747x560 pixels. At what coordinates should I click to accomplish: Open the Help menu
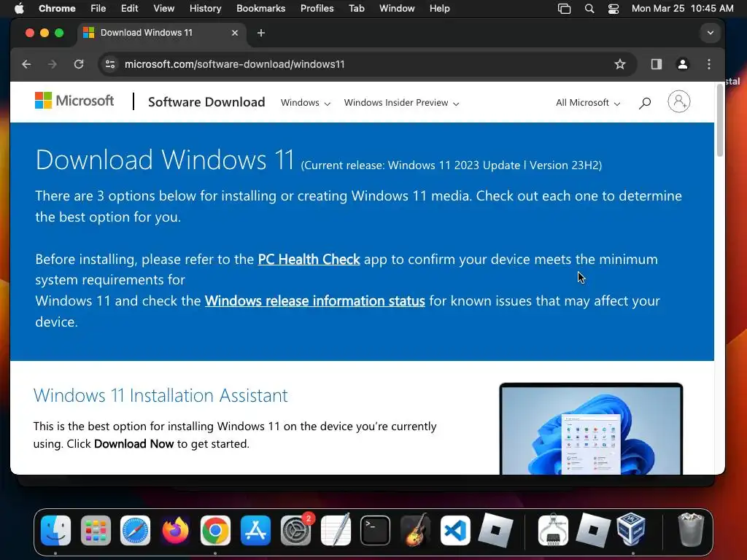click(439, 8)
